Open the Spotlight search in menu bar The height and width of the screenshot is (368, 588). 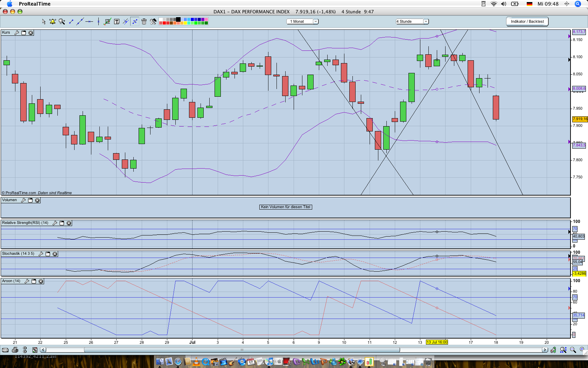click(x=578, y=4)
